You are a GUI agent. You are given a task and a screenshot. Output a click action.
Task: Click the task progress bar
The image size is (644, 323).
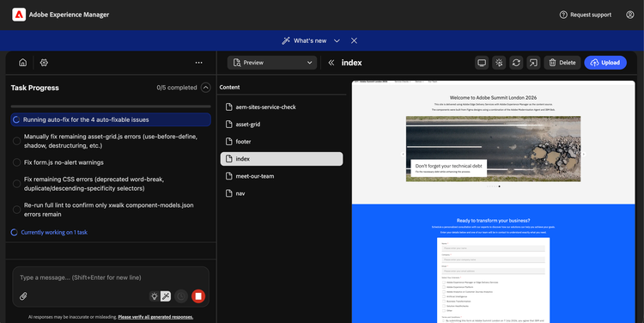coord(111,107)
